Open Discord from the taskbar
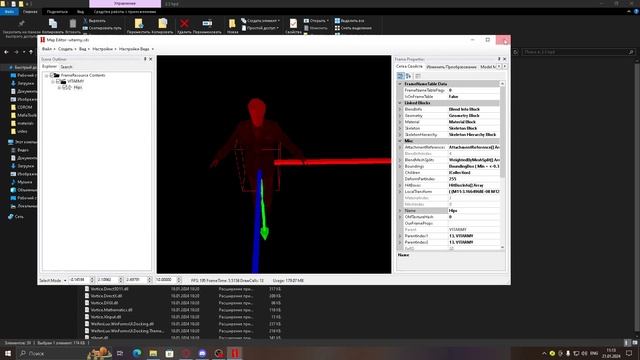Screen dimensions: 640x360 click(x=202, y=353)
